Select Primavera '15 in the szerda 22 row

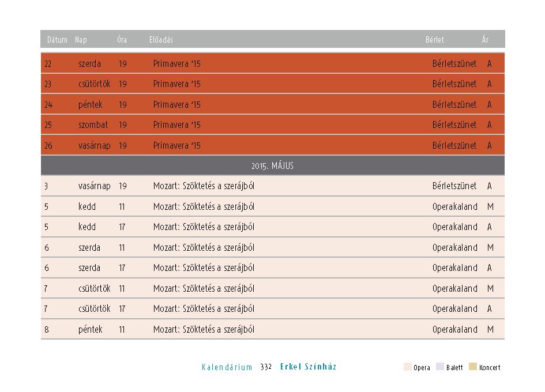tap(177, 63)
